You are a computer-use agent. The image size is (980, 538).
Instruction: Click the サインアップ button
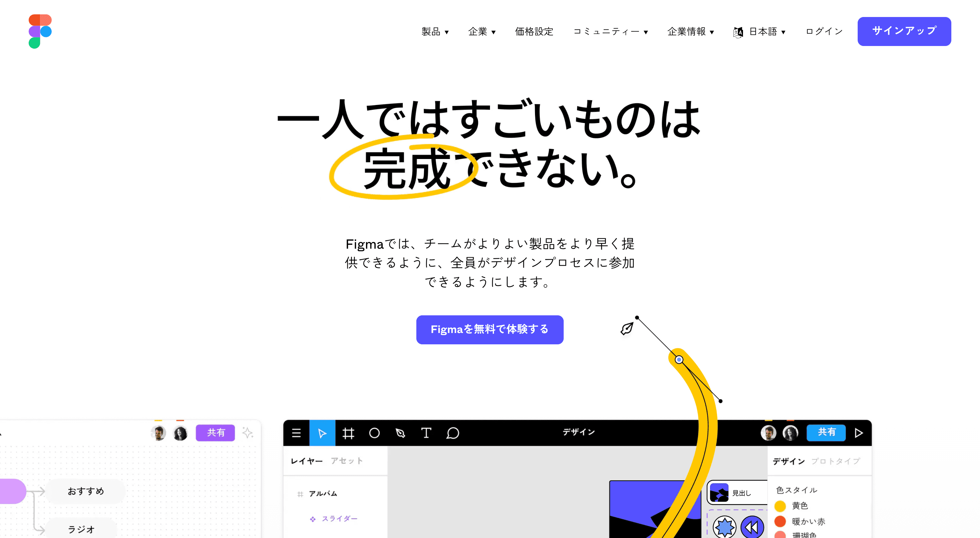(x=904, y=31)
